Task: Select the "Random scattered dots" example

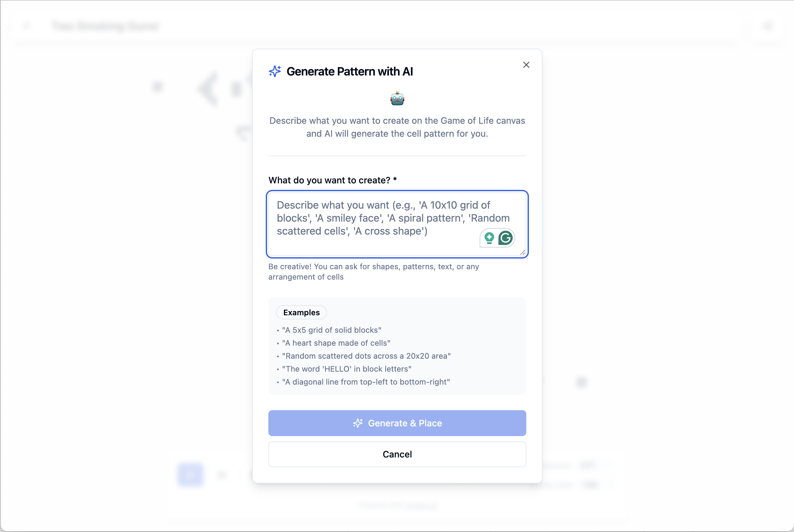Action: (366, 356)
